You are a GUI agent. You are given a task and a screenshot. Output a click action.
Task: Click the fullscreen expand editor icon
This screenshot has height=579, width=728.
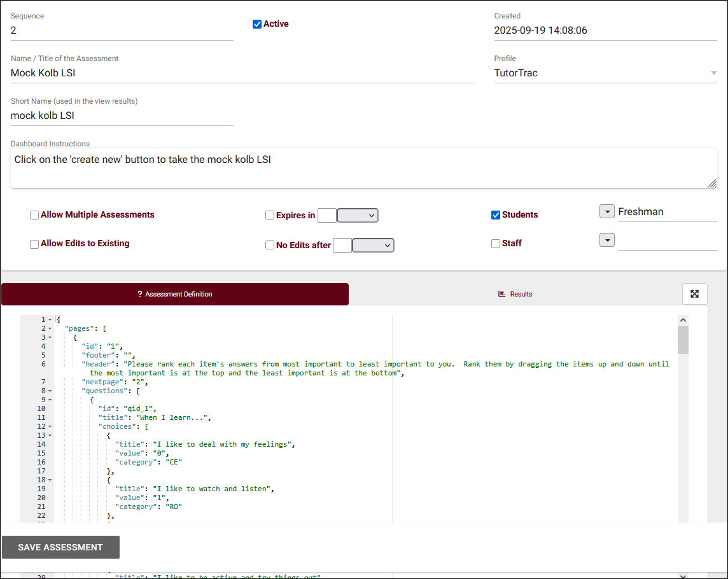694,294
